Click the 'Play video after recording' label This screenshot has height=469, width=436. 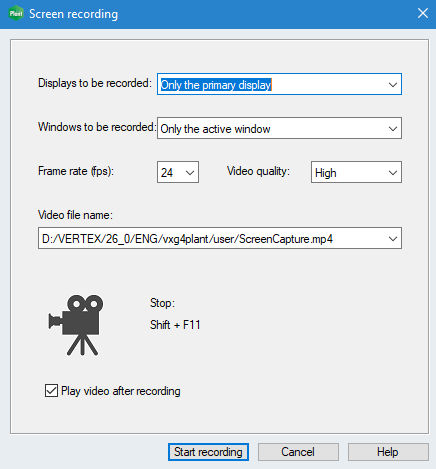121,391
